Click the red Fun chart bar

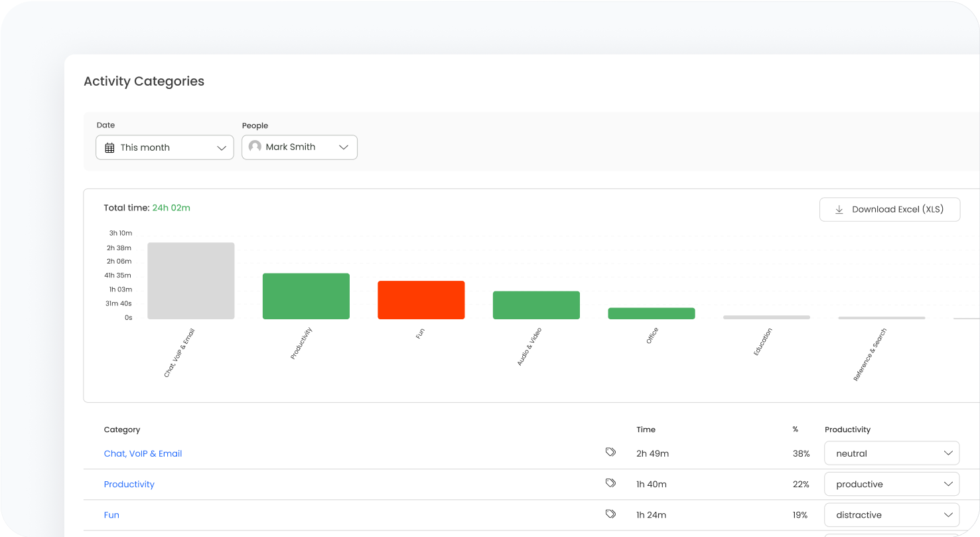pos(421,300)
